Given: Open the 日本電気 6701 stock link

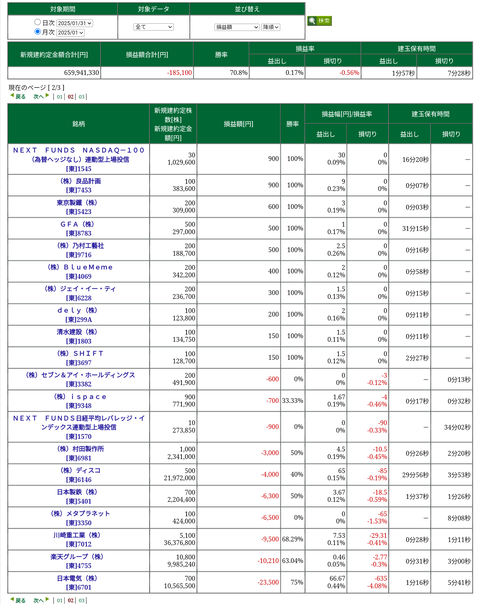Looking at the screenshot, I should pos(79,583).
